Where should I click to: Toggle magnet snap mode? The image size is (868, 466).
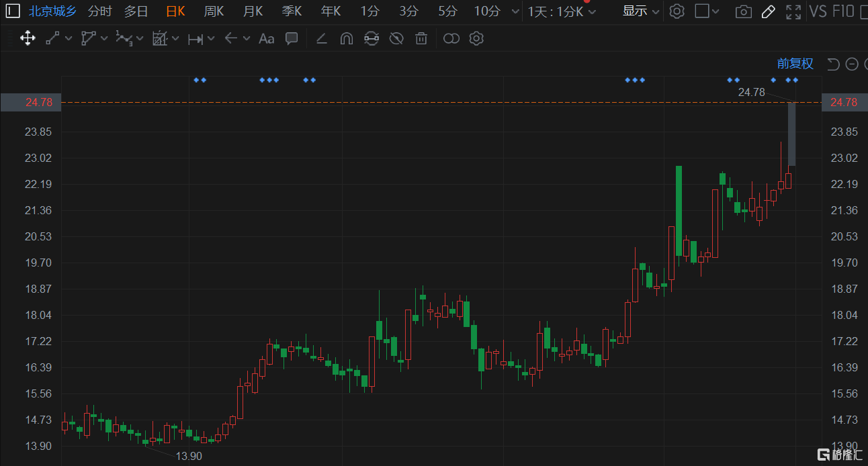click(x=347, y=38)
